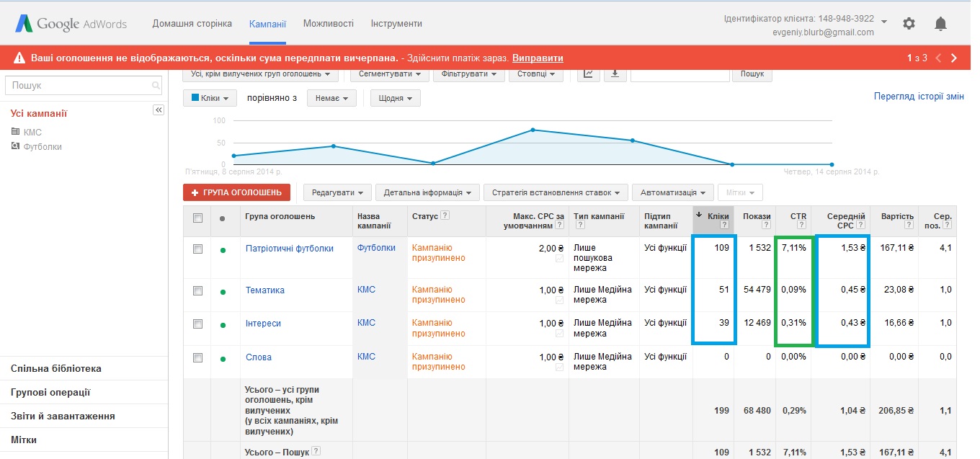Open help icon for Покази column
Viewport: 980px width, 459px height.
766,226
